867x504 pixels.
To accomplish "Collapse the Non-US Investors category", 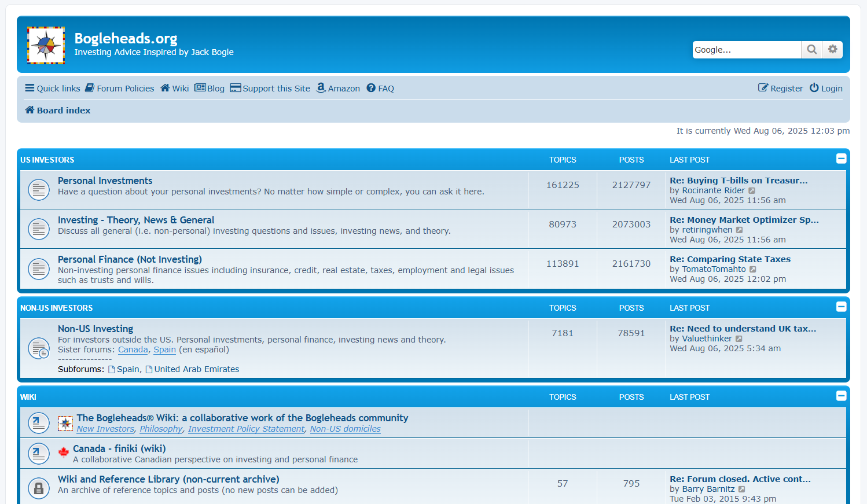I will [842, 307].
